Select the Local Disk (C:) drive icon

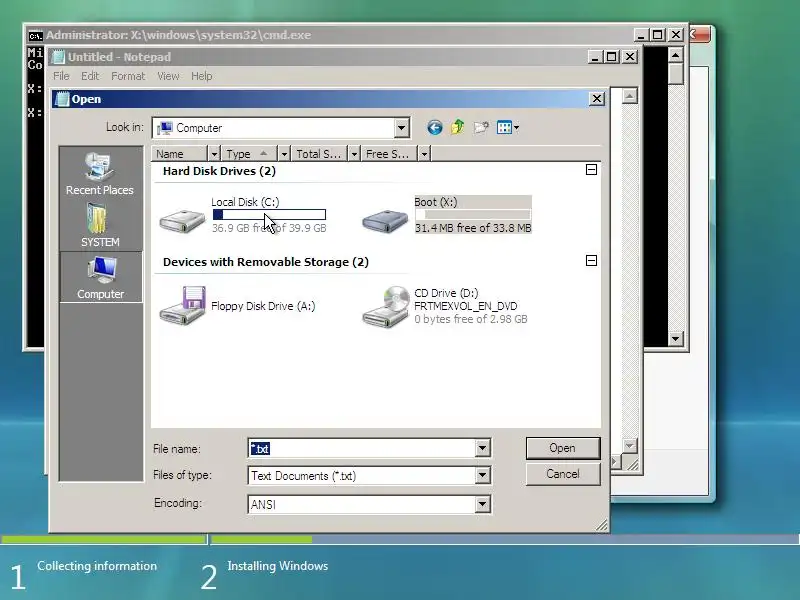tap(182, 221)
